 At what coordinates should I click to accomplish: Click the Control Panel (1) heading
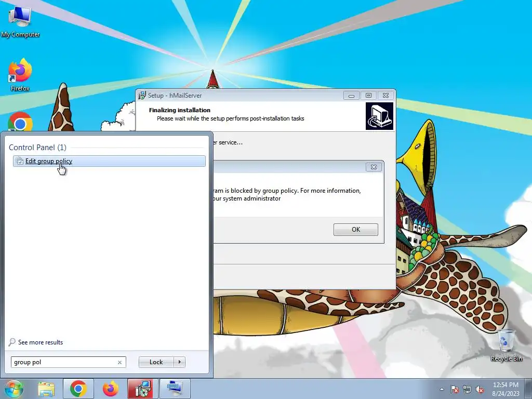click(37, 148)
